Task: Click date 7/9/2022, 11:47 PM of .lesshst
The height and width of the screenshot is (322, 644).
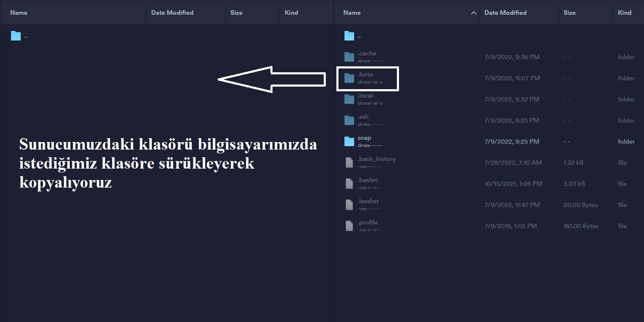Action: pyautogui.click(x=512, y=205)
